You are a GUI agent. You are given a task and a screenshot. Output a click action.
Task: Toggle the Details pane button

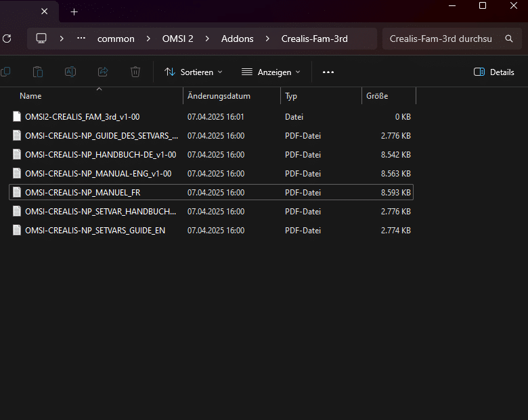[493, 72]
